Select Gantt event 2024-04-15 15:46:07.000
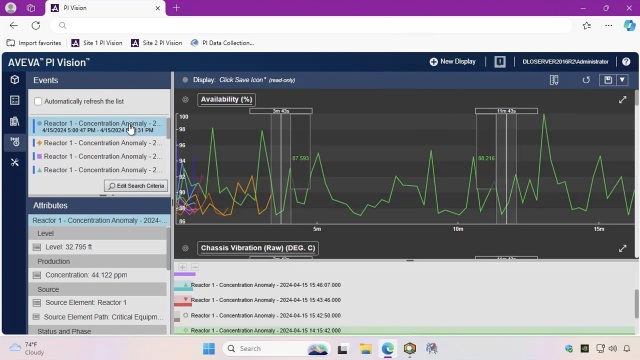The image size is (640, 360). pos(266,285)
